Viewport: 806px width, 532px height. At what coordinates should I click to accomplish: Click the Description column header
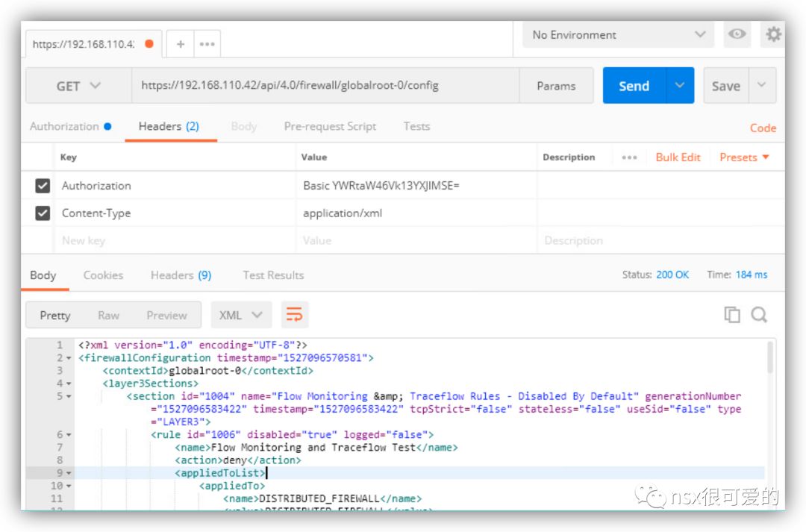click(569, 157)
